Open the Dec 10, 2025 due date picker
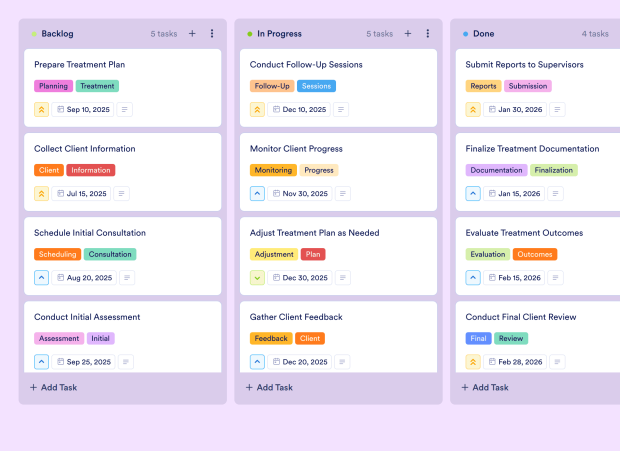620x451 pixels. [298, 110]
